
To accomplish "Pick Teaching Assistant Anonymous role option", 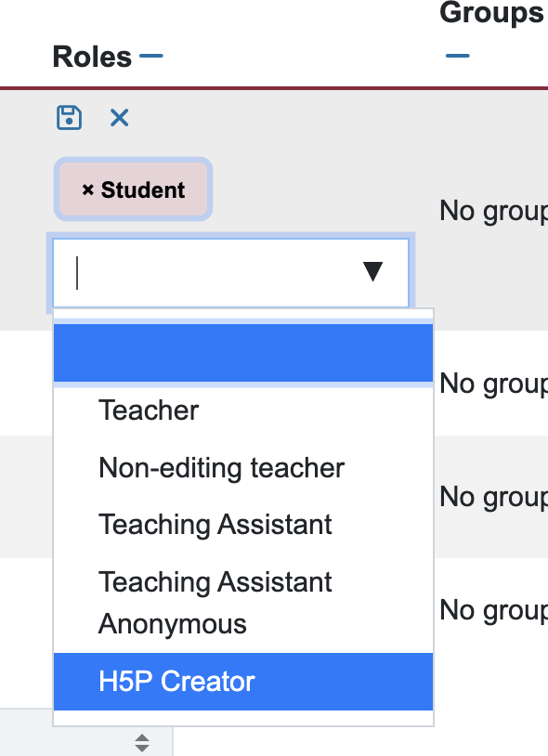I will tap(243, 603).
